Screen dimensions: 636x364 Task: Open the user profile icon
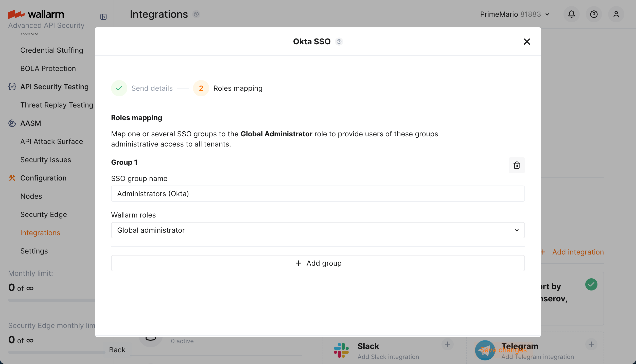[616, 14]
